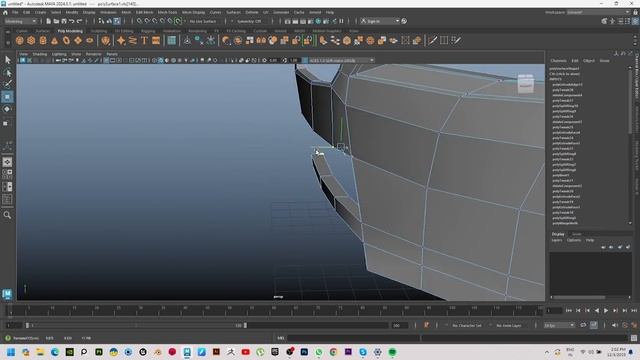This screenshot has width=640, height=360.
Task: Open the Modeling menu set dropdown
Action: pos(20,21)
